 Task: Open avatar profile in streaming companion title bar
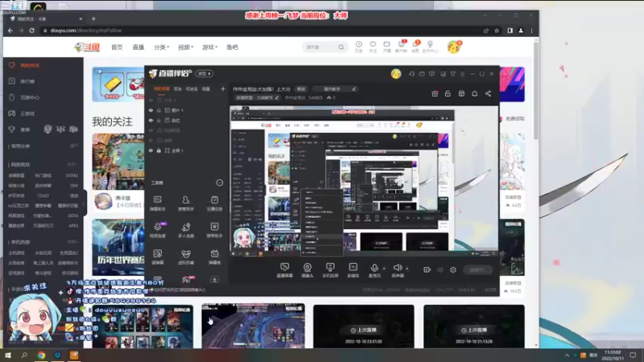point(396,74)
